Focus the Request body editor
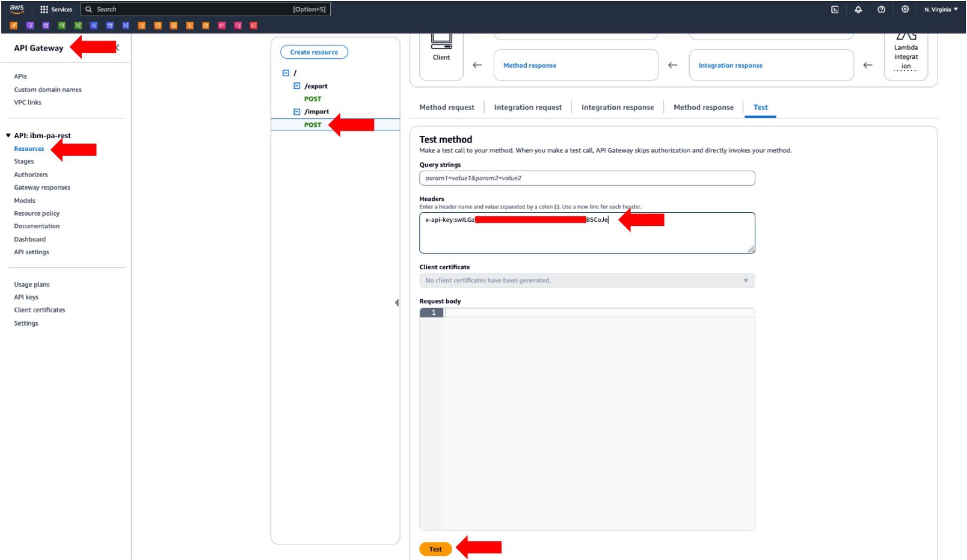The width and height of the screenshot is (967, 560). 587,419
